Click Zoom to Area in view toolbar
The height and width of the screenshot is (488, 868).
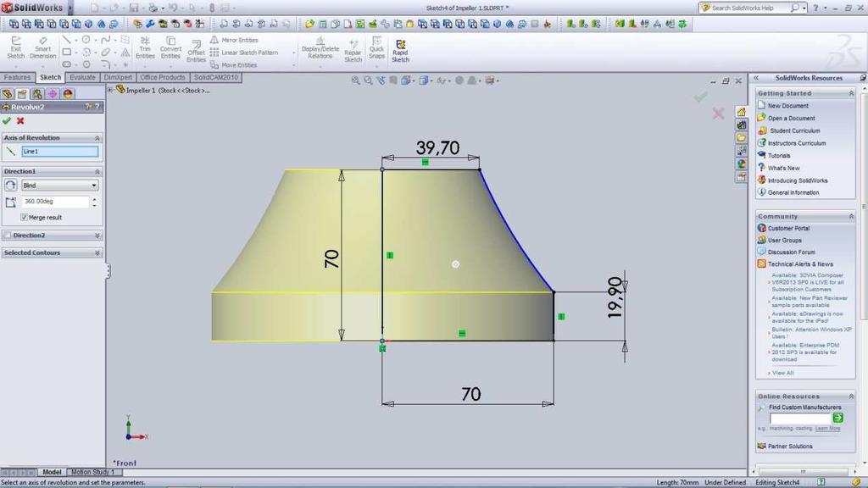click(368, 80)
